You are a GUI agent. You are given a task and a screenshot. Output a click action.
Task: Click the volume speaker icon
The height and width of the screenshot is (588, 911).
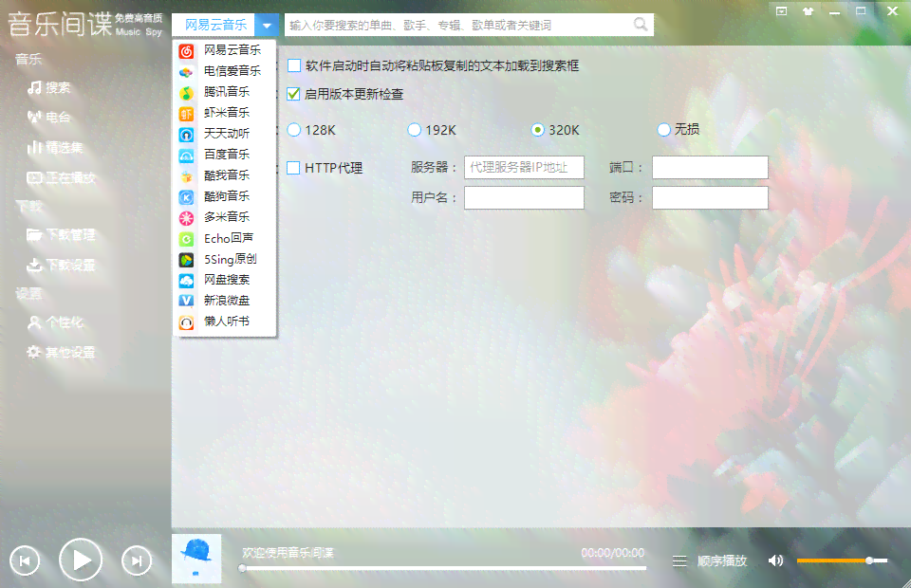pyautogui.click(x=775, y=560)
